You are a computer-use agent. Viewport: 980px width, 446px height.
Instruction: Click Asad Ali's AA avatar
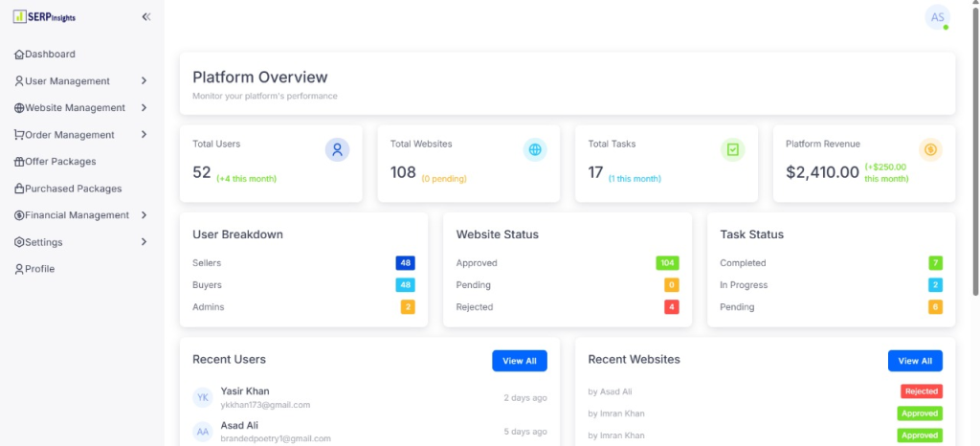point(203,432)
